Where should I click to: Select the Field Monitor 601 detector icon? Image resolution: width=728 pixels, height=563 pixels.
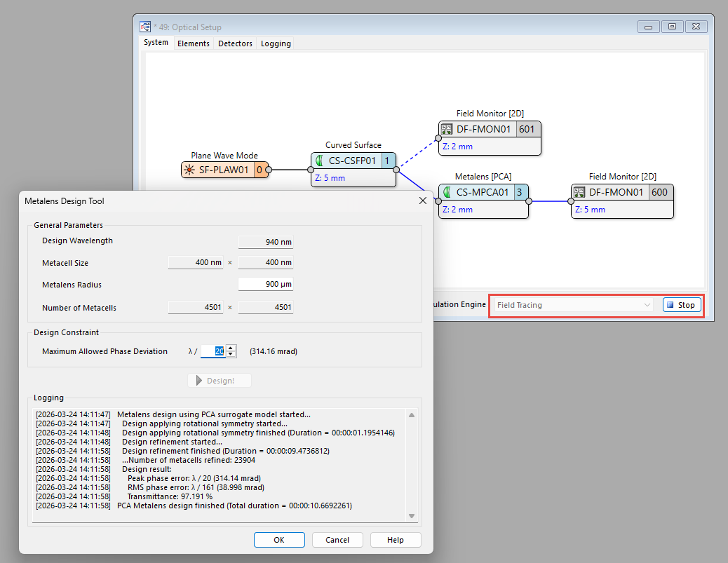(447, 129)
